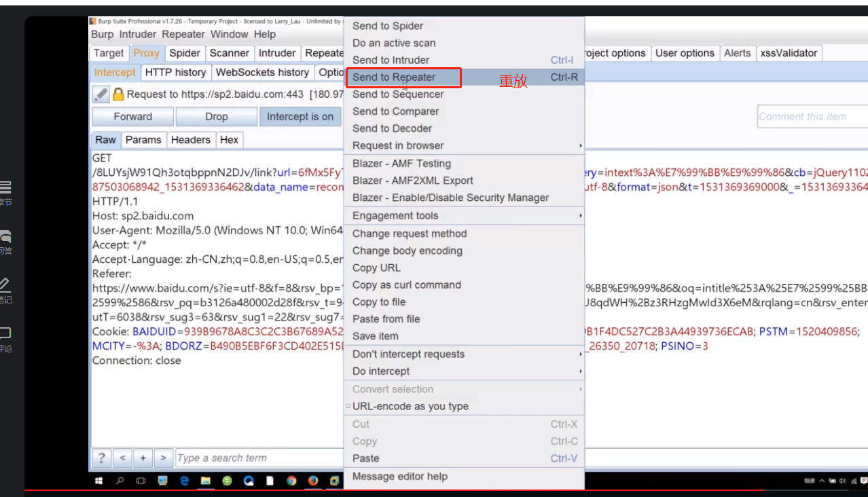Click the Forward button
Viewport: 868px width, 497px height.
133,117
